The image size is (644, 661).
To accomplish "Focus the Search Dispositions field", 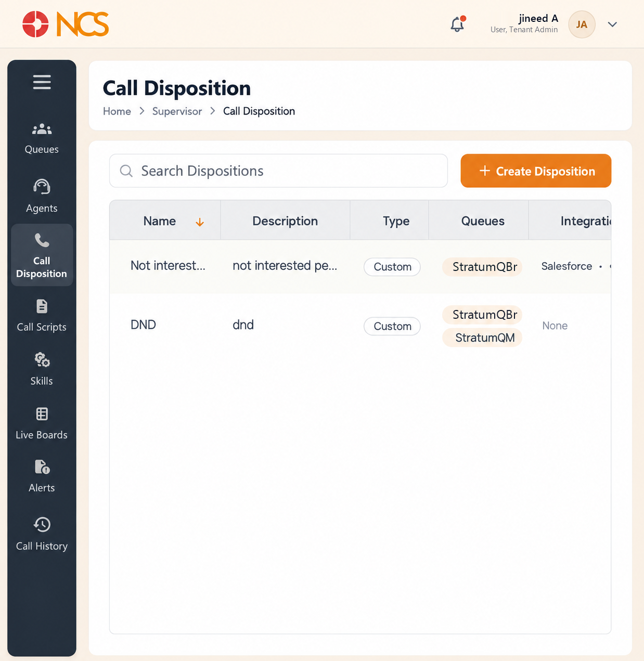I will point(278,171).
